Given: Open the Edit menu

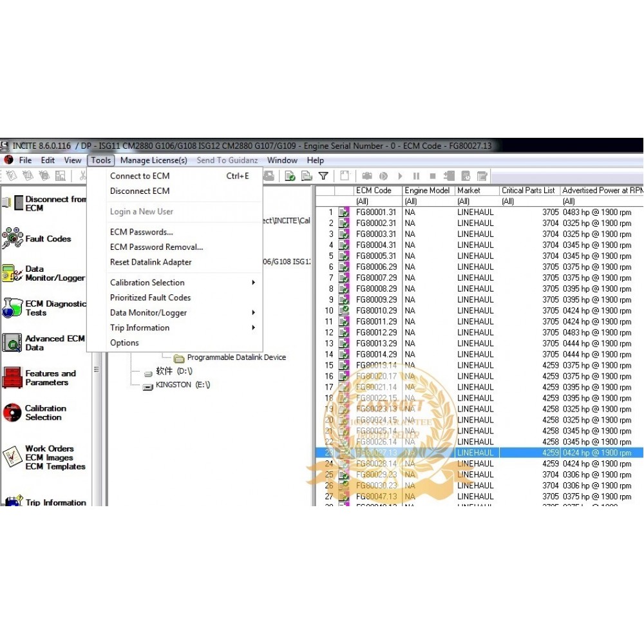Looking at the screenshot, I should [48, 160].
